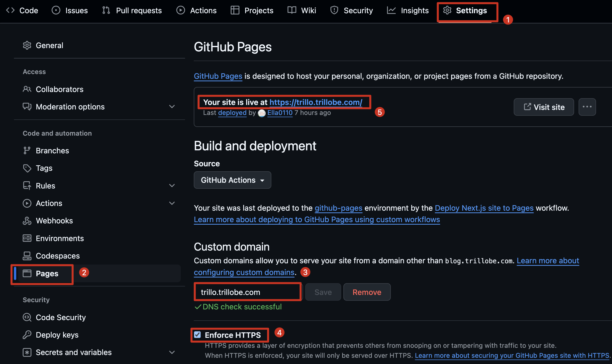Click the Branches git-branch icon

(27, 151)
